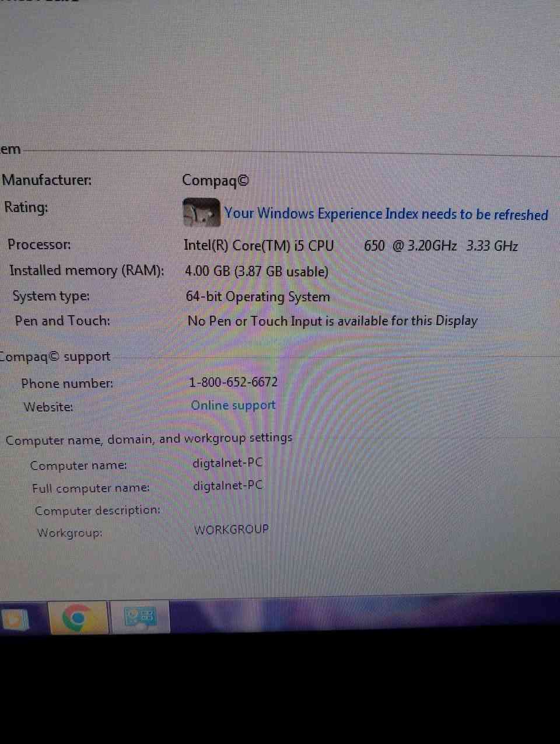Select the Compaq manufacturer value

(215, 180)
